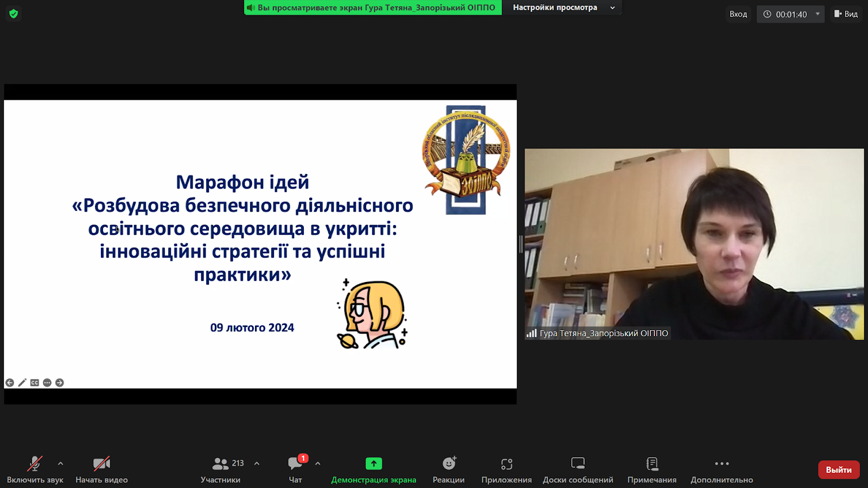Start video with the camera icon

point(101,464)
